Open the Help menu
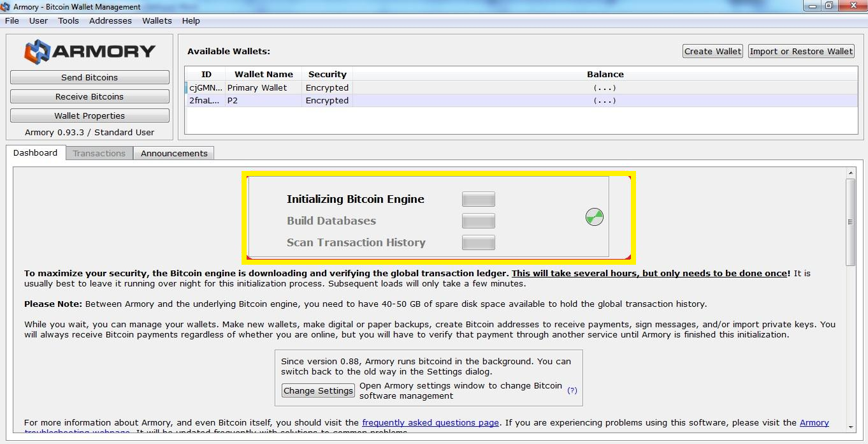Screen dimensions: 868x444 click(191, 20)
